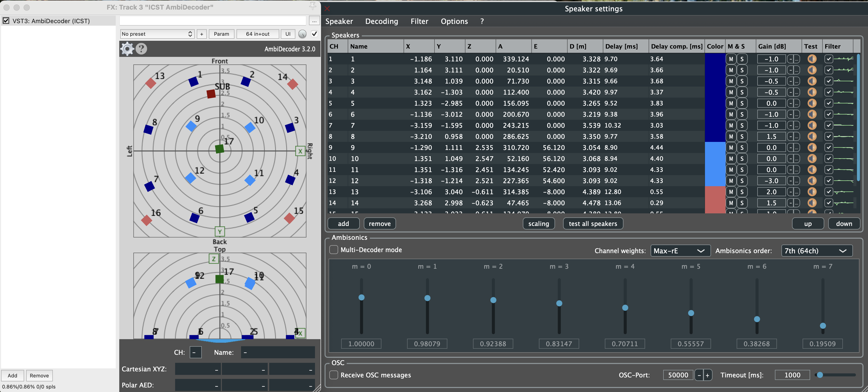Click the speaker 13 test icon

tap(812, 192)
